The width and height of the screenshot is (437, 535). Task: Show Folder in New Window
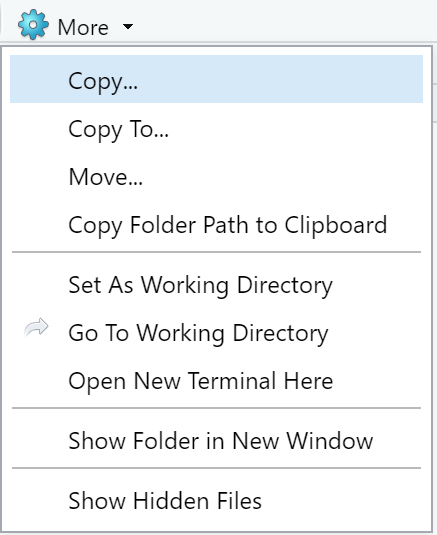tap(216, 441)
